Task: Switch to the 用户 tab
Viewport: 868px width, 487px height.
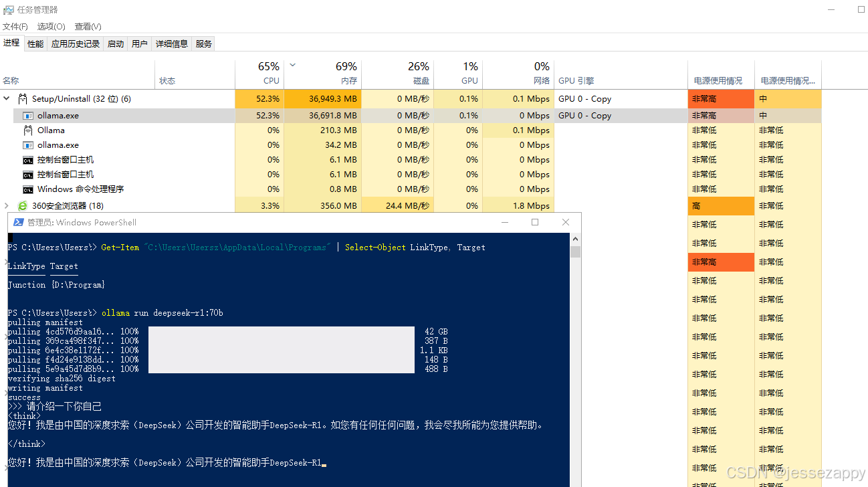Action: pyautogui.click(x=140, y=43)
